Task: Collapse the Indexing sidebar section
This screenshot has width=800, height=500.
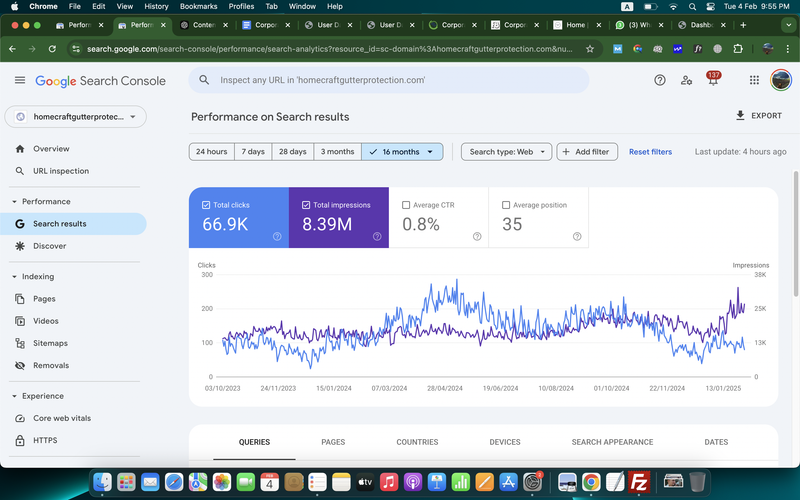Action: click(14, 277)
